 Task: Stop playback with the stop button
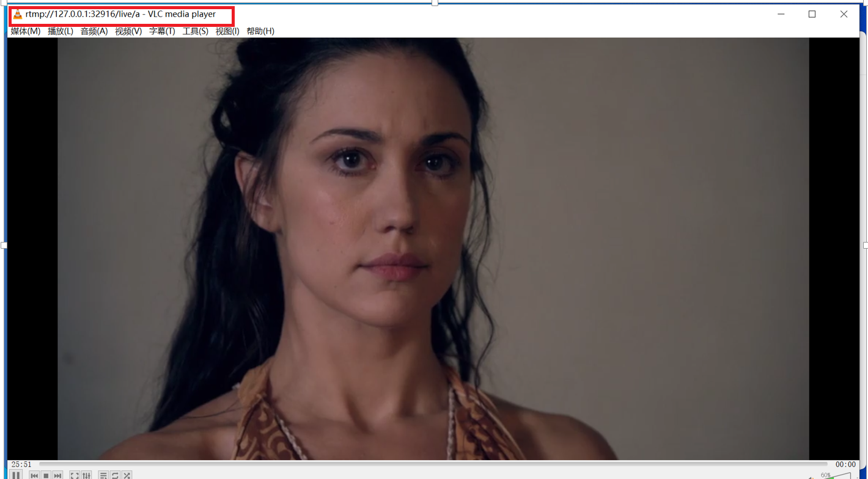[x=46, y=475]
